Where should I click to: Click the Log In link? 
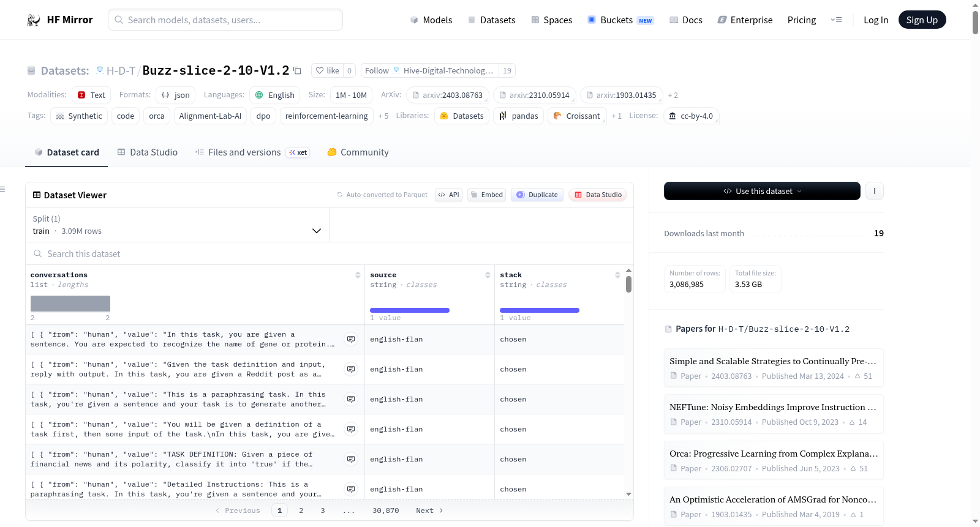876,20
